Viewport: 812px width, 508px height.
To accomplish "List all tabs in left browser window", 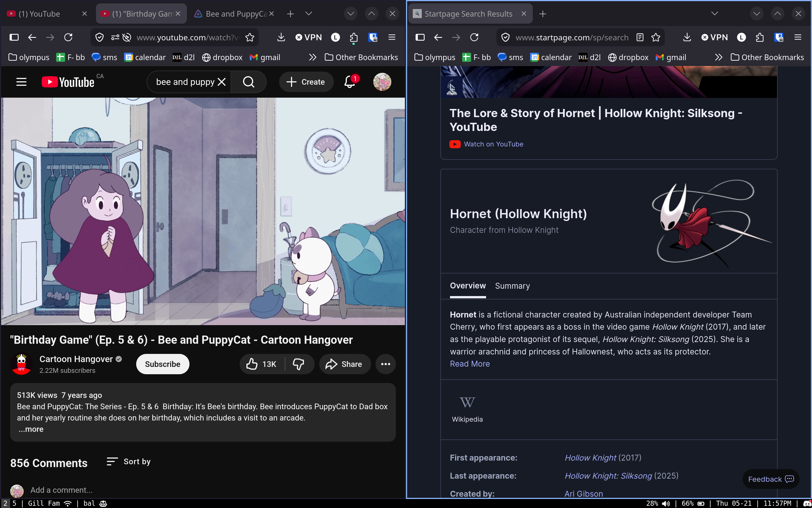I will click(309, 14).
